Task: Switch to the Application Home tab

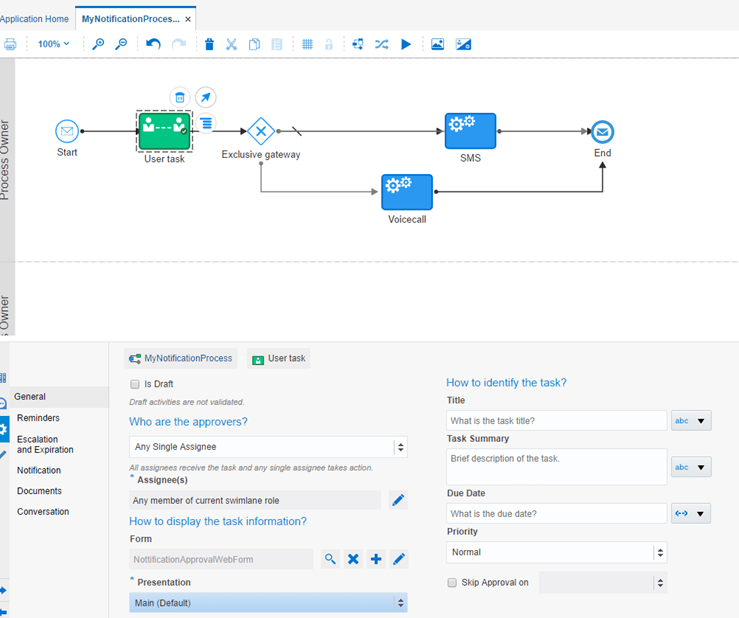Action: 35,19
